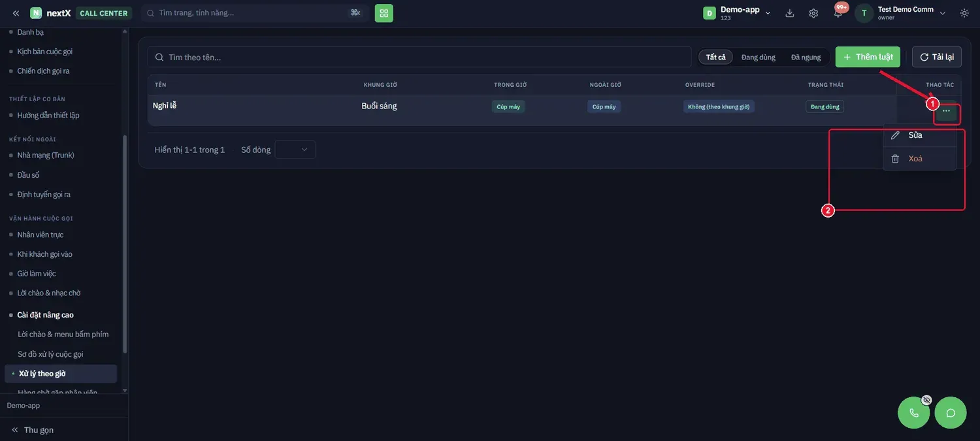
Task: Open Test Demo Comm user menu
Action: pyautogui.click(x=900, y=13)
